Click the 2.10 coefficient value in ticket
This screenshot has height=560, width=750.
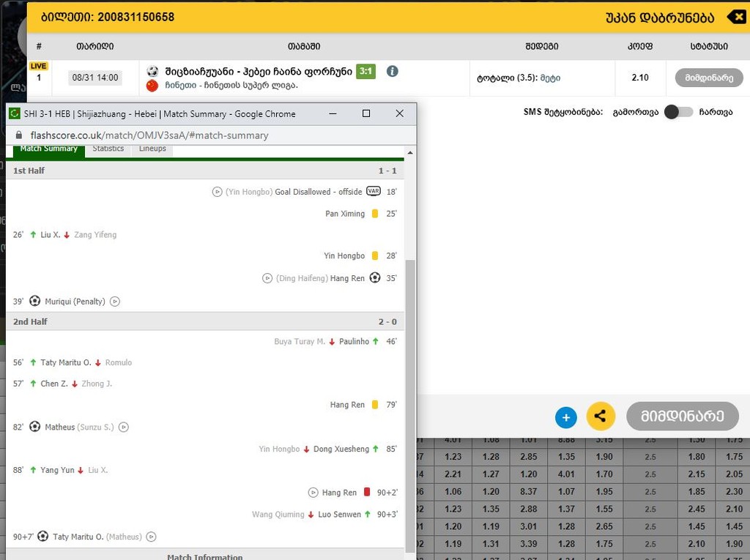pos(640,78)
